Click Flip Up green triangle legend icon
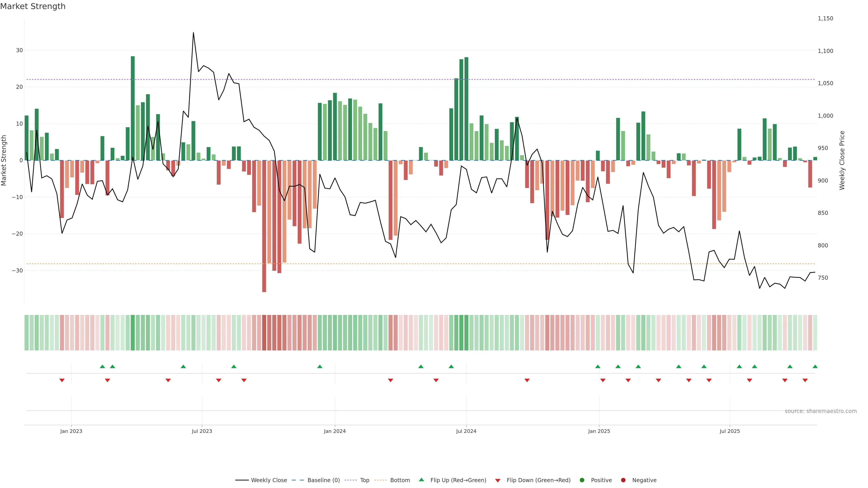This screenshot has height=488, width=868. (x=421, y=480)
